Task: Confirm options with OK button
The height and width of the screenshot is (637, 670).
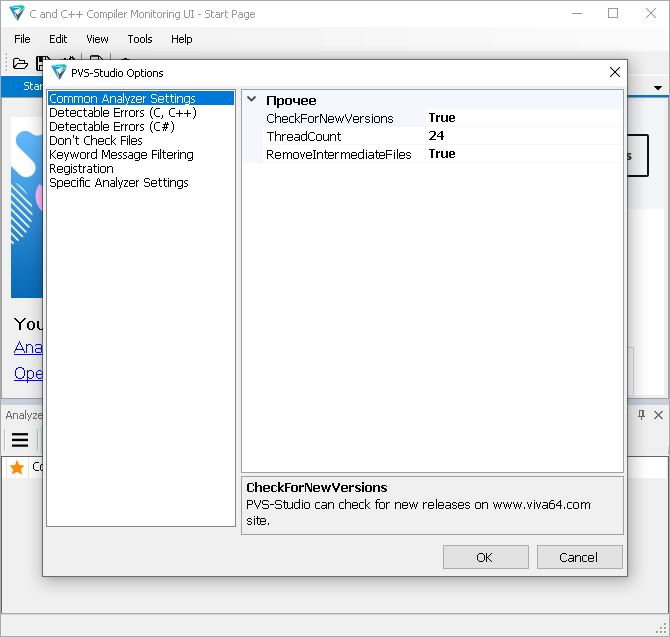Action: 485,557
